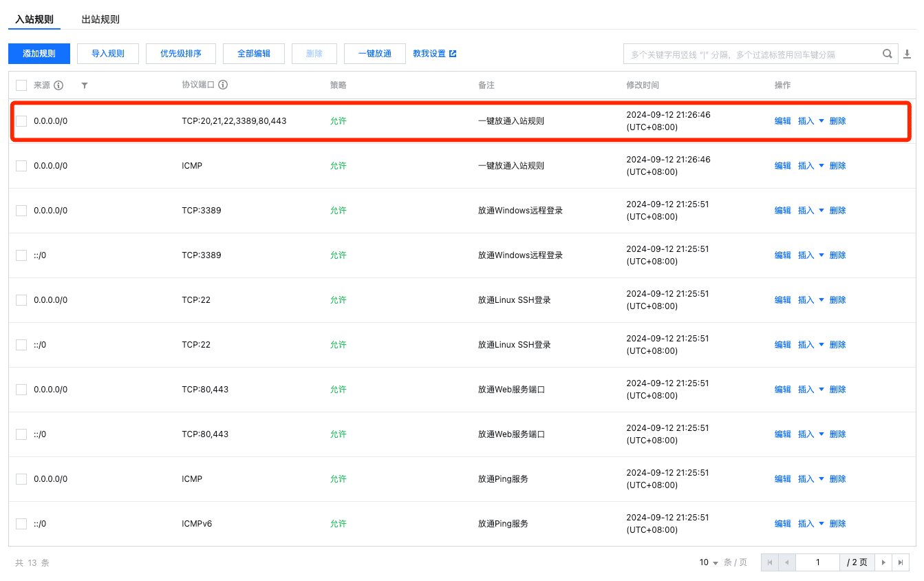Select the 入站规则 tab
The height and width of the screenshot is (581, 924).
(34, 19)
